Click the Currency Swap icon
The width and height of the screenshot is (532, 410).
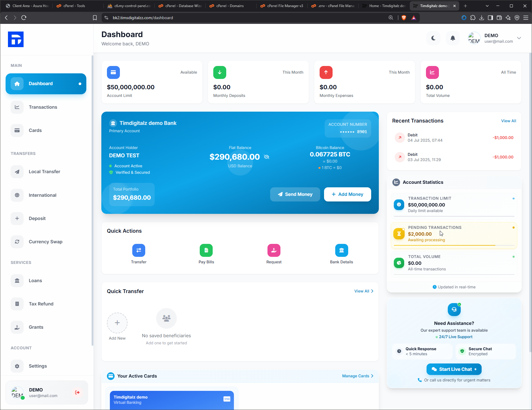click(x=17, y=242)
